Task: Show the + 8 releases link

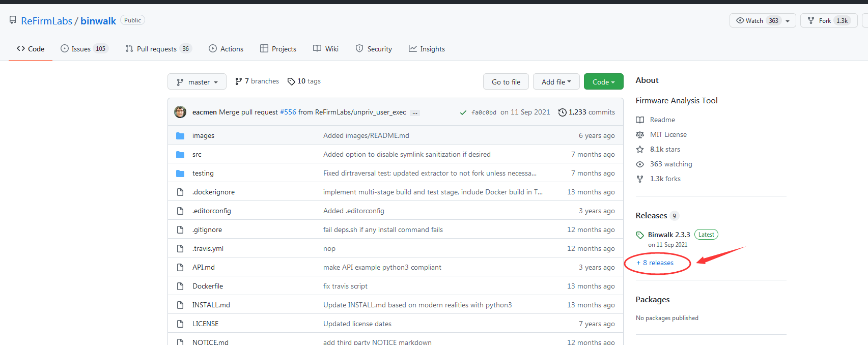Action: [x=655, y=263]
